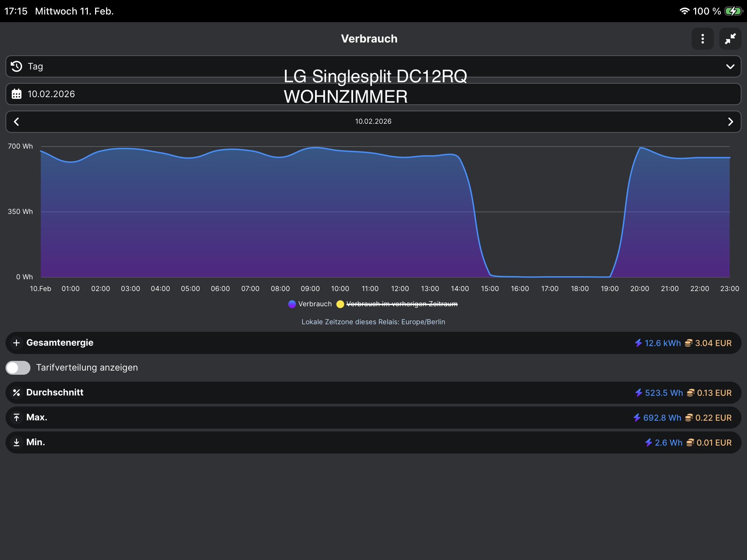Click the chart peak near 20:00
Image resolution: width=747 pixels, height=560 pixels.
click(640, 148)
